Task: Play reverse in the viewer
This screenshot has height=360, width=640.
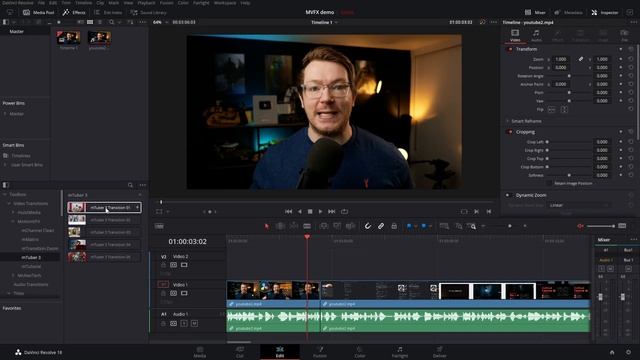Action: point(300,211)
